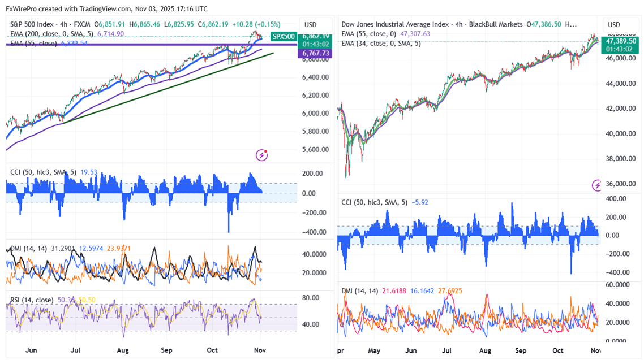Click the CCI (50, hlc3, SMA, 5) legend under Dow Jones
The image size is (644, 360).
pos(375,202)
